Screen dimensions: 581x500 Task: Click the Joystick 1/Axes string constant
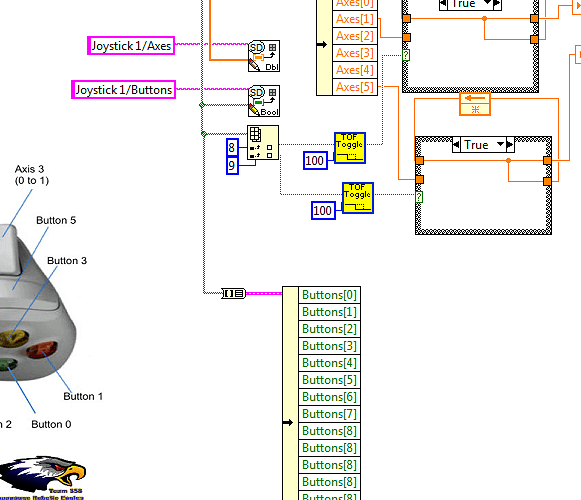(x=131, y=46)
